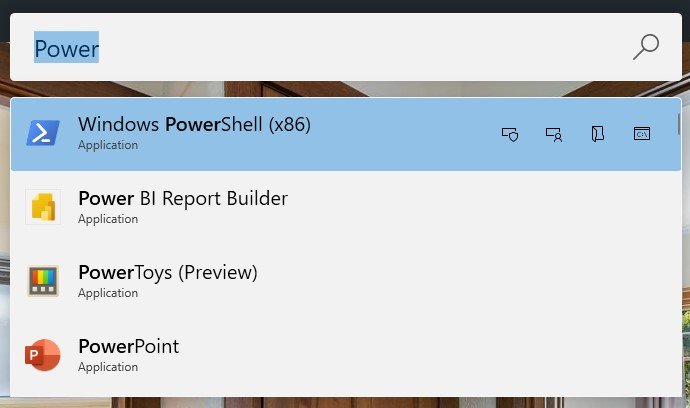The width and height of the screenshot is (690, 408).
Task: Click the Application label under Power BI Report Builder
Action: pyautogui.click(x=108, y=219)
